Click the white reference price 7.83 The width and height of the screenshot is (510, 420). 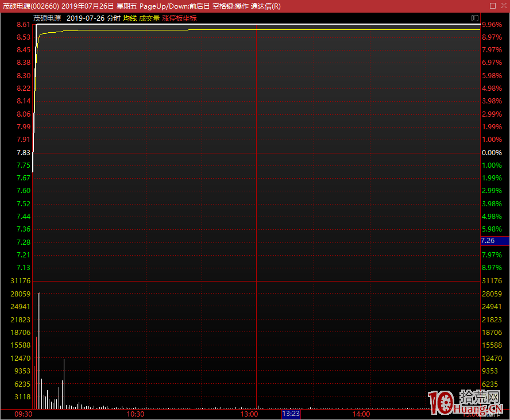point(24,153)
